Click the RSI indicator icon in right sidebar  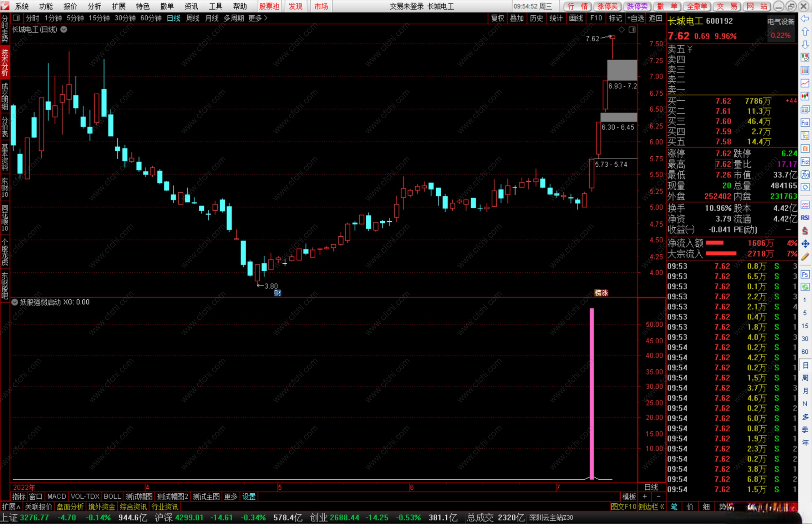tap(805, 218)
